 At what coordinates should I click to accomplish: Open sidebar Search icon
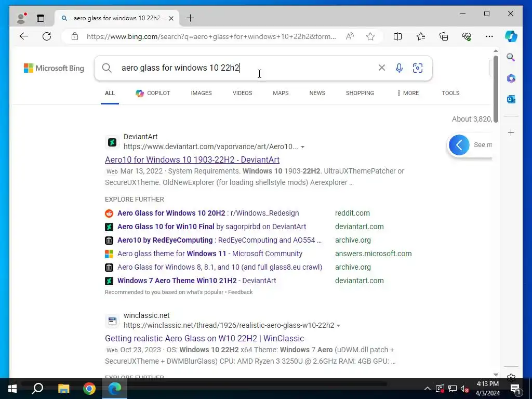point(511,57)
